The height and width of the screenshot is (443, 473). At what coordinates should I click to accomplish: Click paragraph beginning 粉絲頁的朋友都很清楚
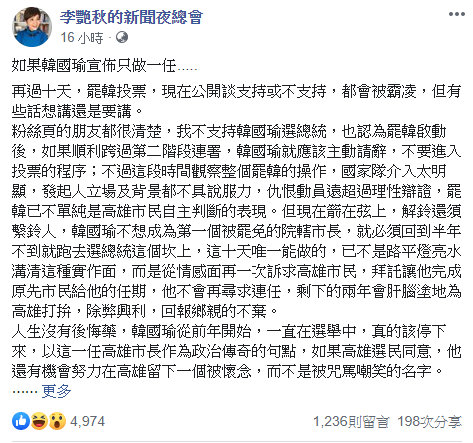click(236, 221)
